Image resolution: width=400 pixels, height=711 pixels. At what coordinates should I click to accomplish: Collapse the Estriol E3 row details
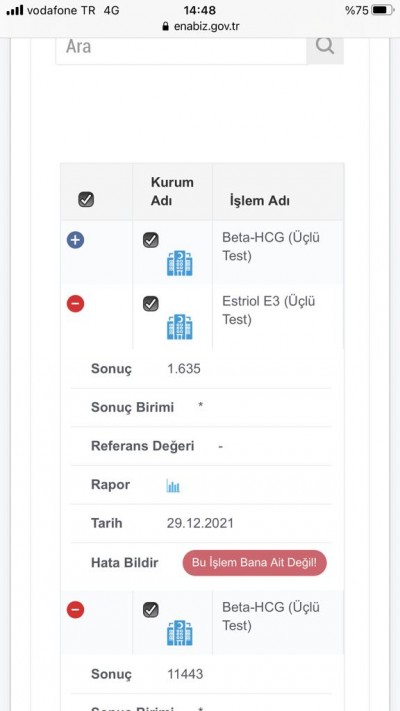tap(75, 303)
